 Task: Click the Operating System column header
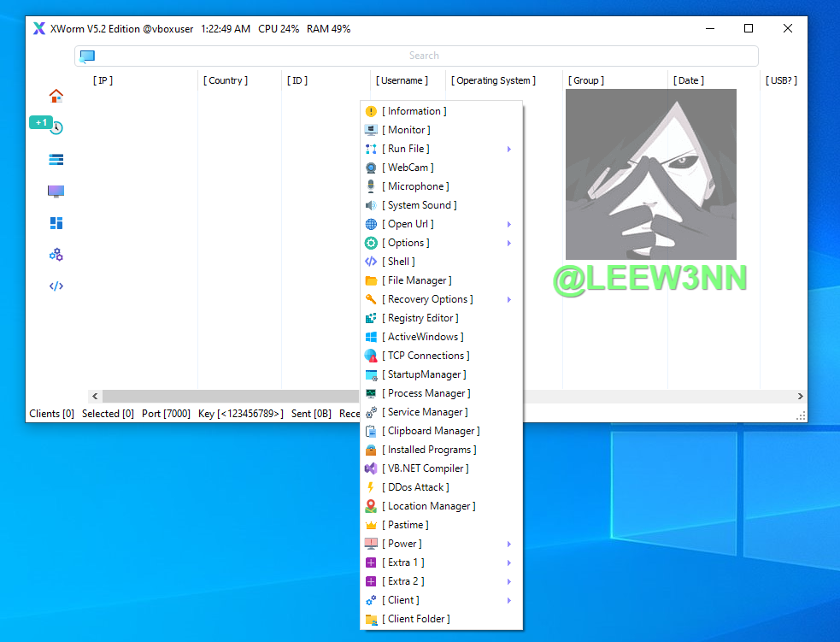[494, 80]
